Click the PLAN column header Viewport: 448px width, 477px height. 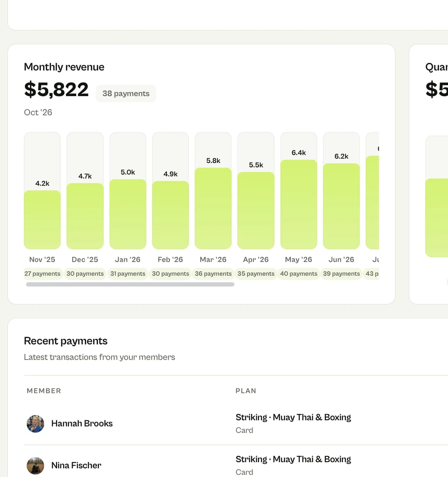point(246,391)
